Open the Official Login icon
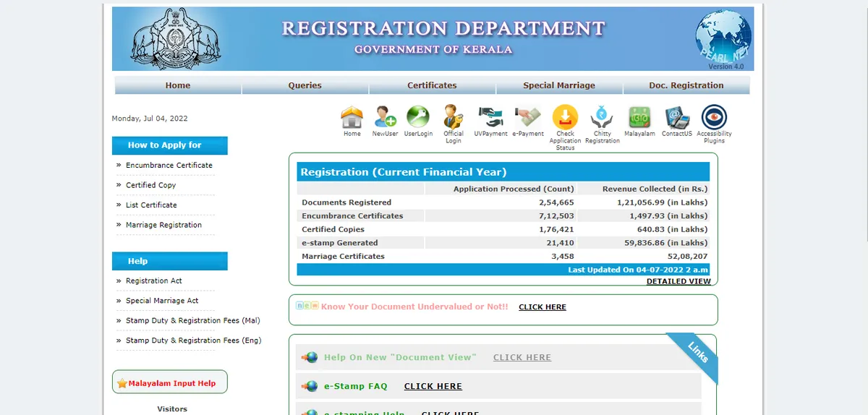 [x=454, y=117]
